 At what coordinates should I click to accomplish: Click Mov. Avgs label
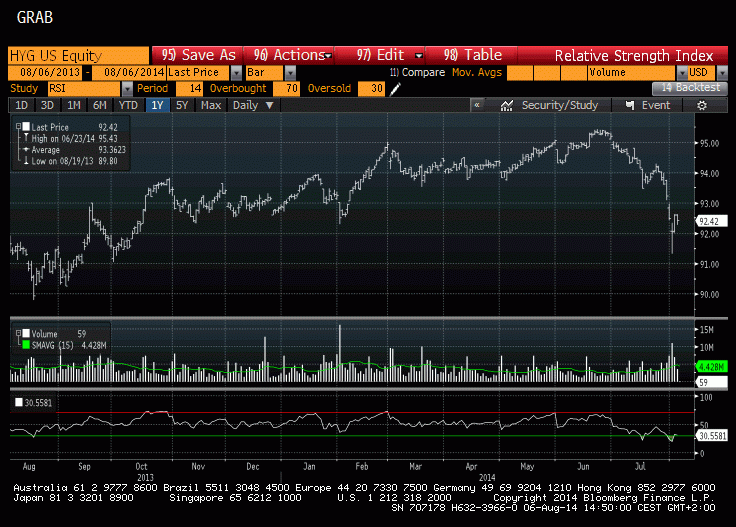477,73
